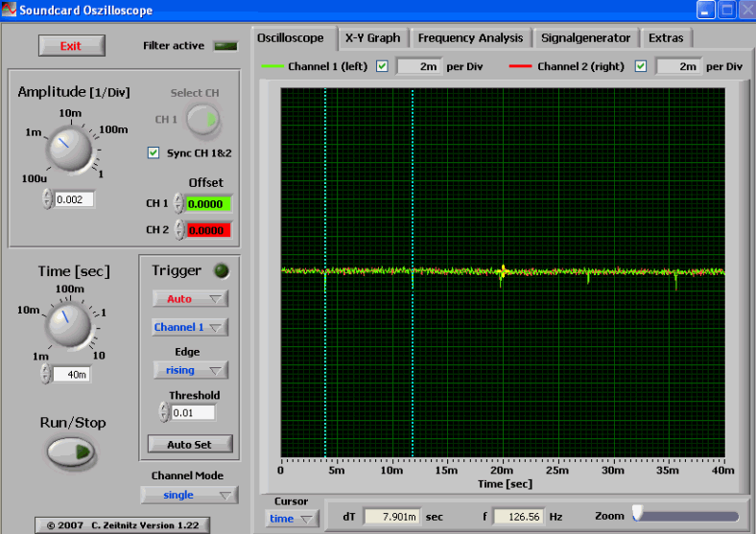Click the time value stepper arrows
This screenshot has width=756, height=534.
click(x=46, y=374)
